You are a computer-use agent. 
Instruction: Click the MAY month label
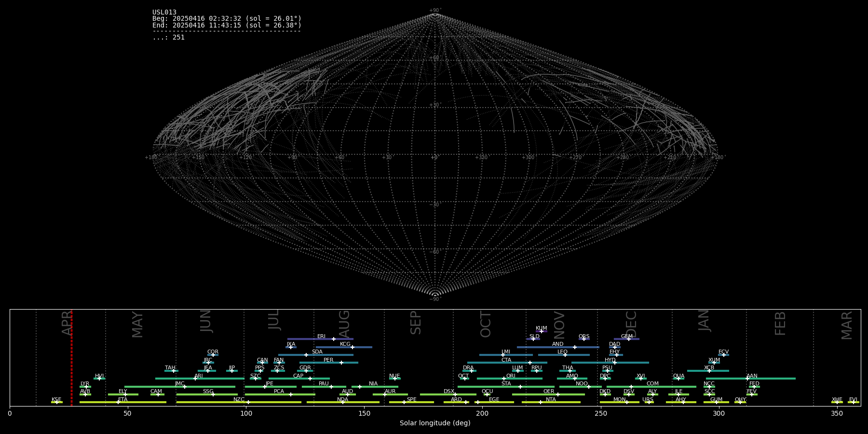(137, 325)
